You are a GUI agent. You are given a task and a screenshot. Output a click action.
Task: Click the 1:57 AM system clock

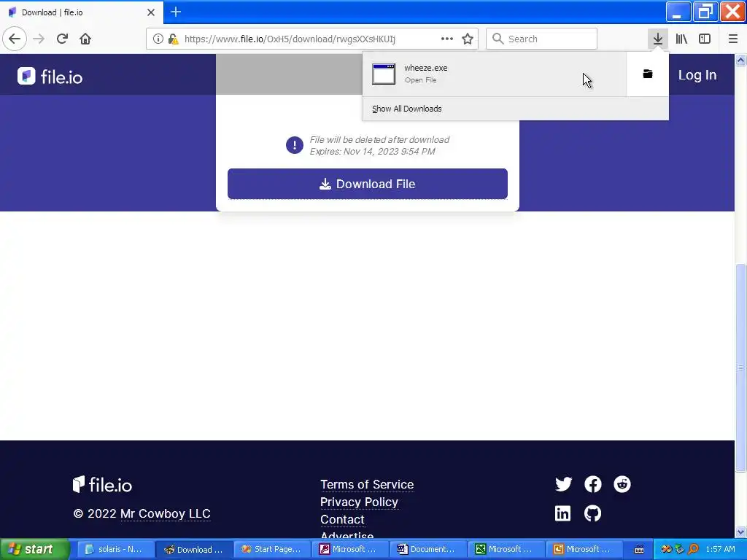720,549
